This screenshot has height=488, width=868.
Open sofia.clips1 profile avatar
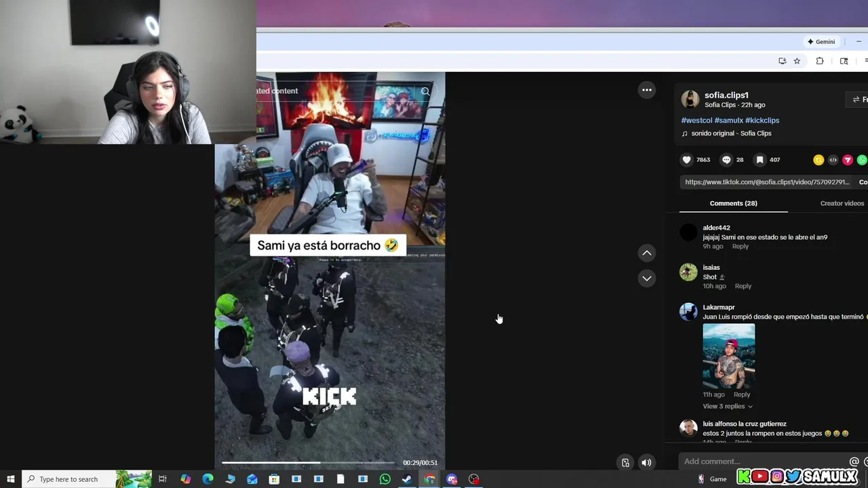click(690, 100)
